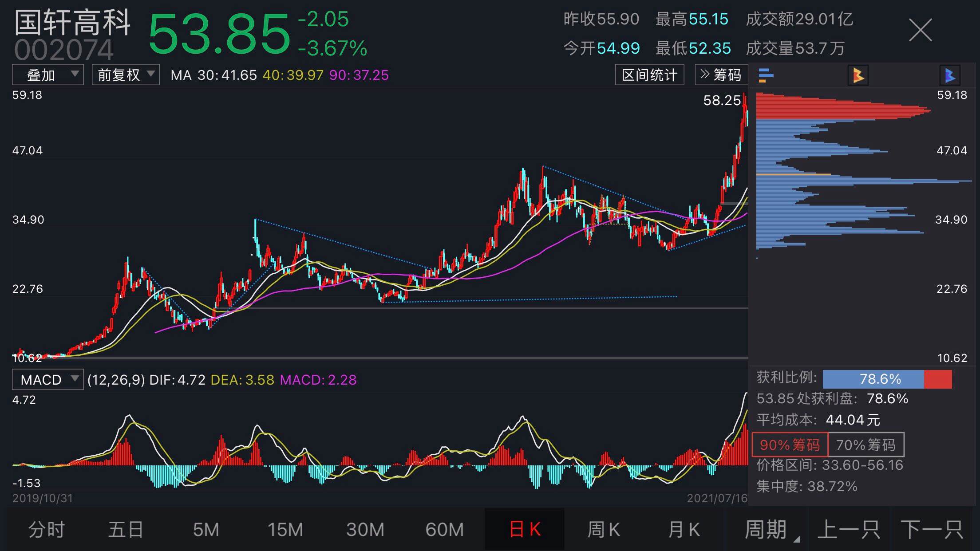The width and height of the screenshot is (980, 551).
Task: Click the 58.25 high price marker
Action: click(722, 100)
